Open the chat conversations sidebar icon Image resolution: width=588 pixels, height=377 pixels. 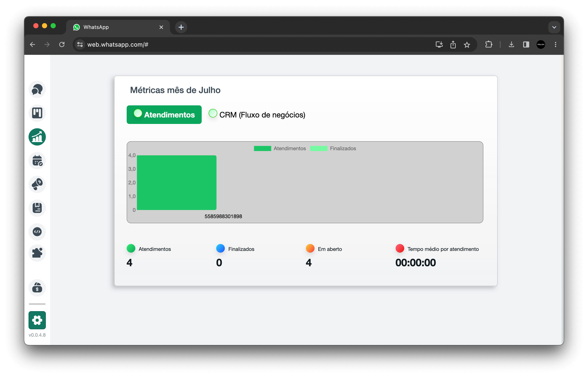tap(37, 89)
